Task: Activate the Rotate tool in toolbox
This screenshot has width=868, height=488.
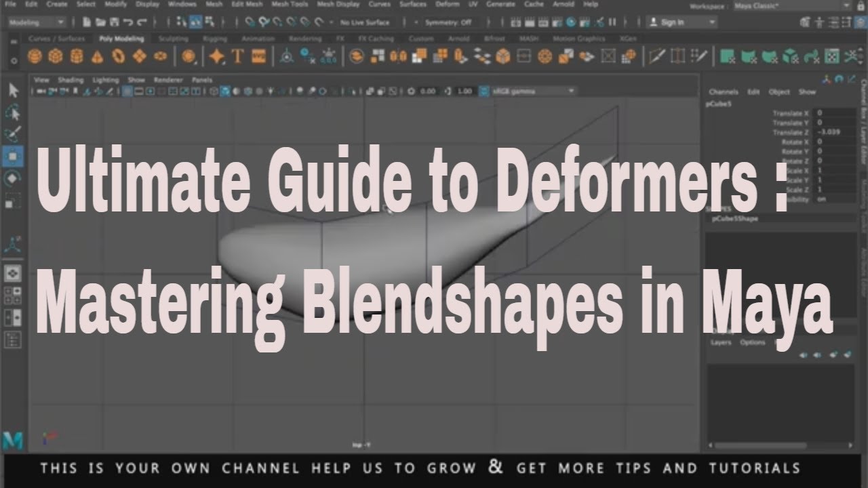Action: 14,179
